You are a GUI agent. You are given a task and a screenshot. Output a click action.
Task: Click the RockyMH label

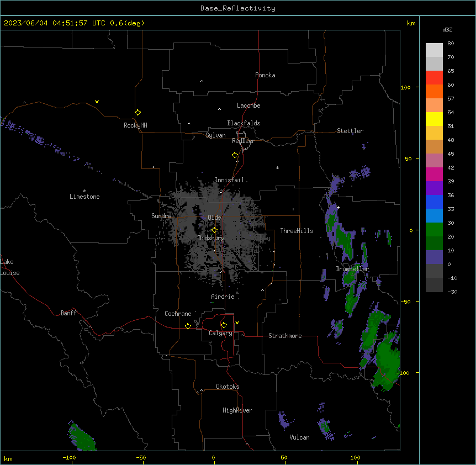(x=135, y=125)
